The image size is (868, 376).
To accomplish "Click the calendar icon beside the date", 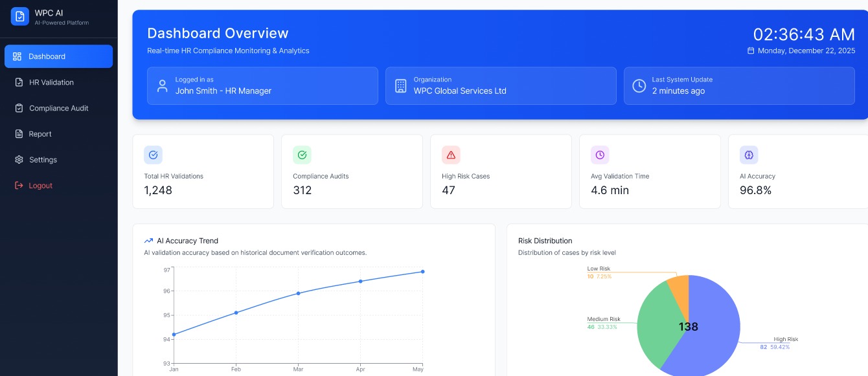I will pyautogui.click(x=751, y=50).
